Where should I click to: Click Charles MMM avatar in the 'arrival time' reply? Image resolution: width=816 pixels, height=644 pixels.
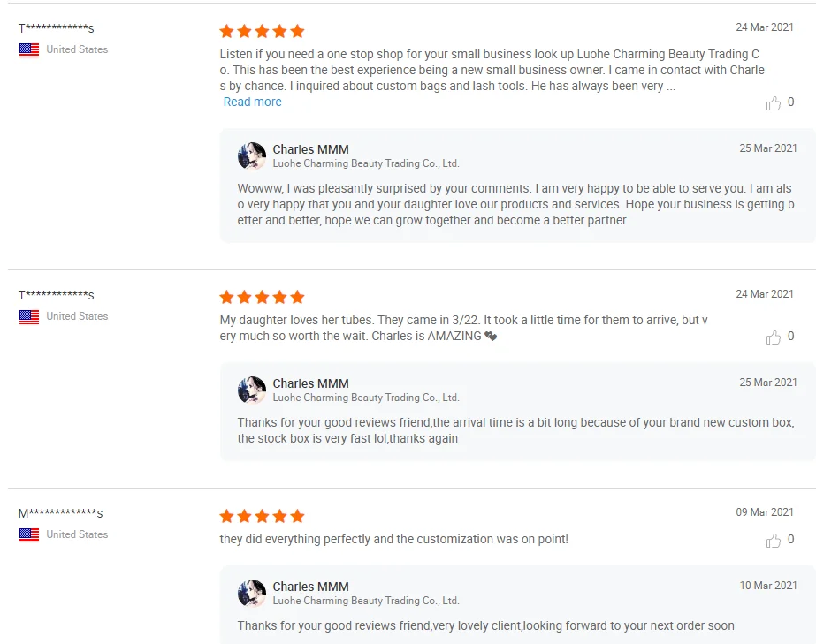coord(252,390)
